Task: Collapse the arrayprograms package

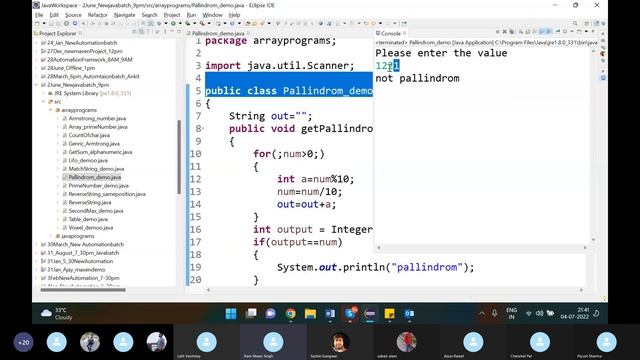Action: tap(51, 110)
